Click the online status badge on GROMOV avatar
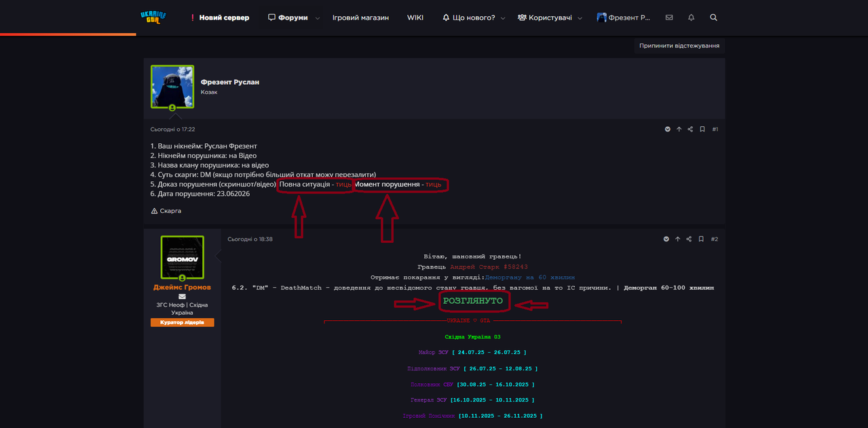868x428 pixels. pyautogui.click(x=183, y=278)
